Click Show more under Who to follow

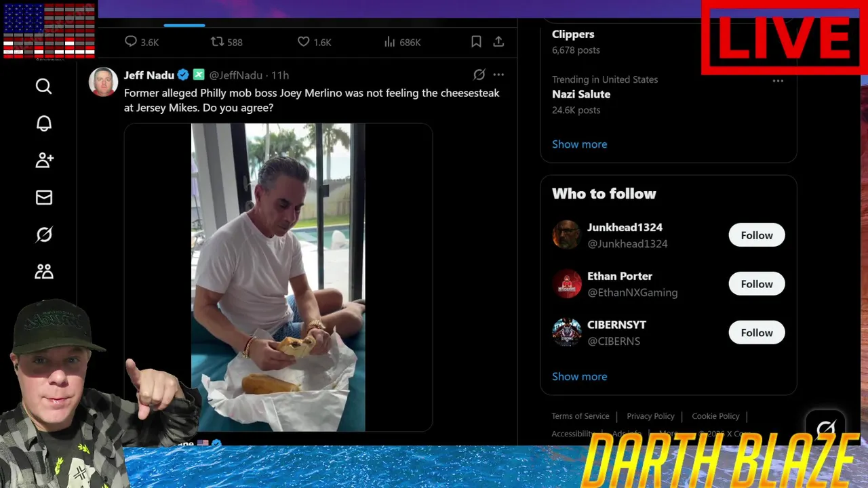[x=580, y=377]
